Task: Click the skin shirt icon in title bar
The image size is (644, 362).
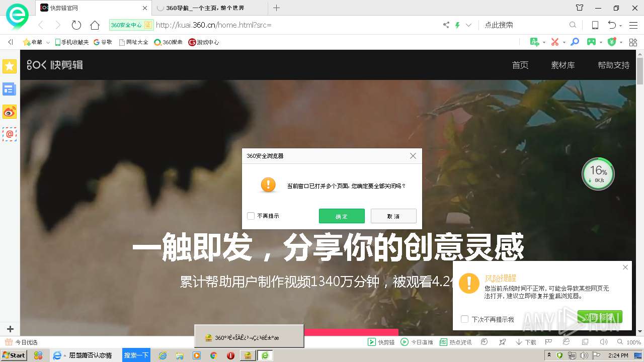Action: tap(580, 8)
